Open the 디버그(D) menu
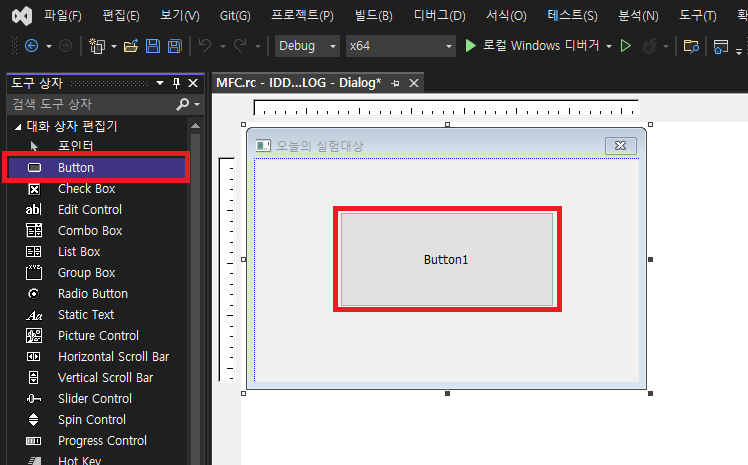 click(439, 16)
